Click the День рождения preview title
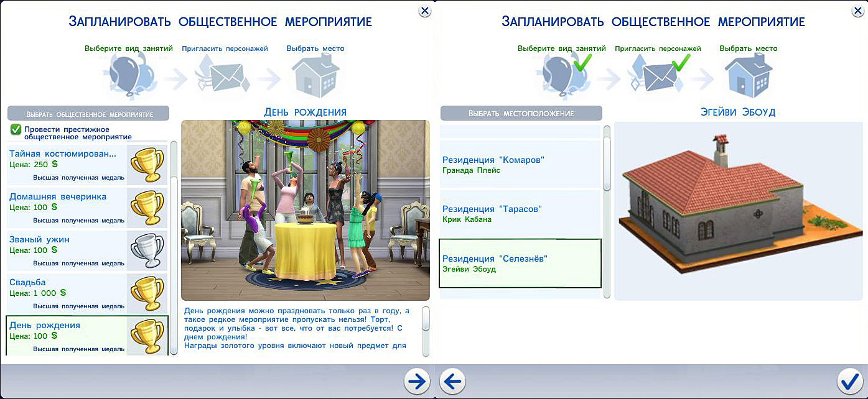The image size is (868, 399). (x=305, y=112)
